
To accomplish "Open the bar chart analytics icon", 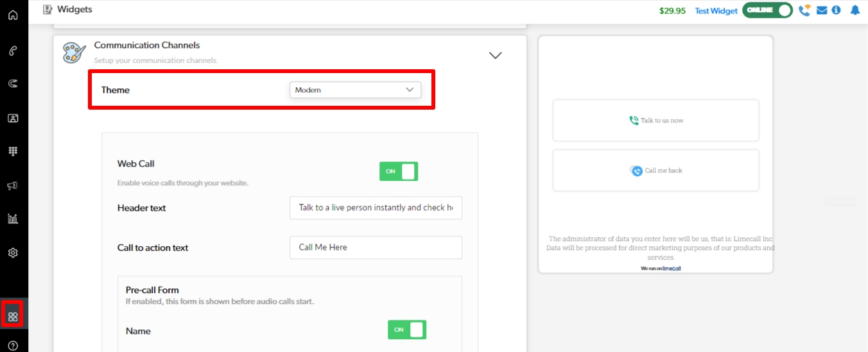I will click(13, 219).
